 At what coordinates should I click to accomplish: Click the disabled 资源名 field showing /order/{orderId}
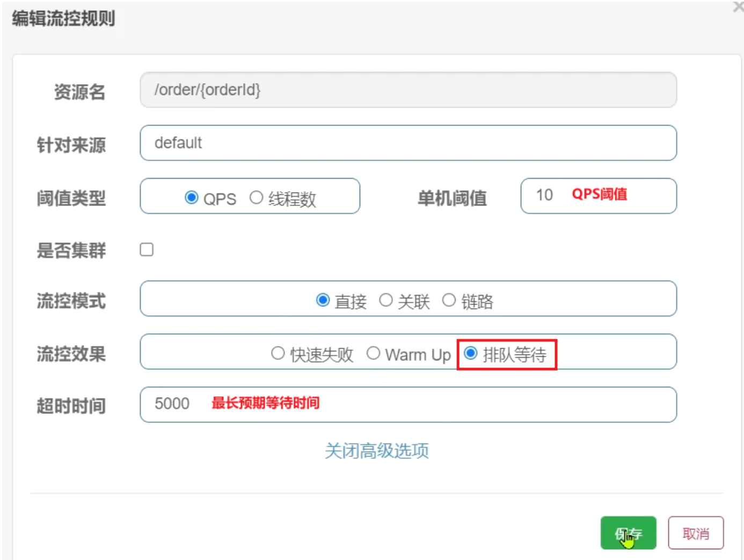tap(408, 90)
